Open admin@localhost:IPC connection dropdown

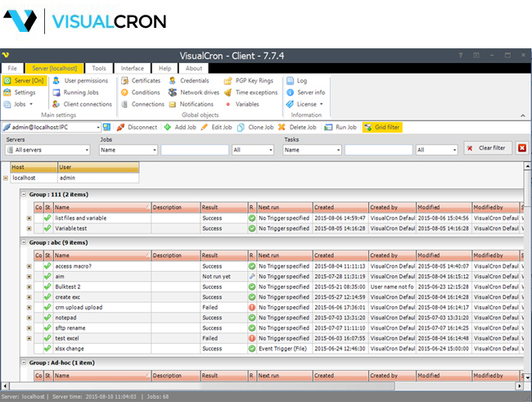click(98, 128)
